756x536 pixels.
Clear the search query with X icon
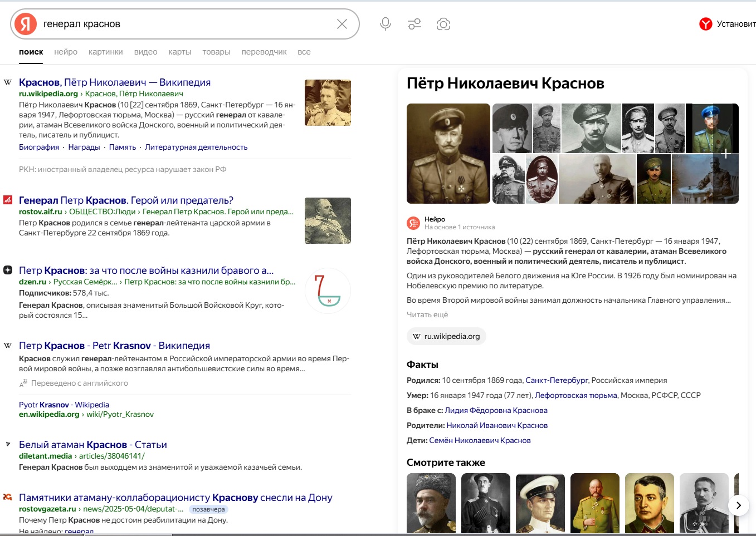coord(342,24)
